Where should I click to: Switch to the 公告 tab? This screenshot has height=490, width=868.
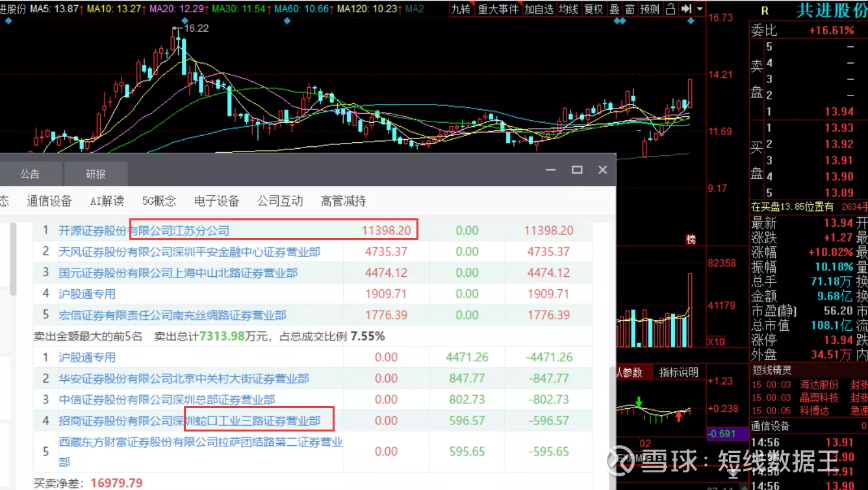[x=30, y=174]
